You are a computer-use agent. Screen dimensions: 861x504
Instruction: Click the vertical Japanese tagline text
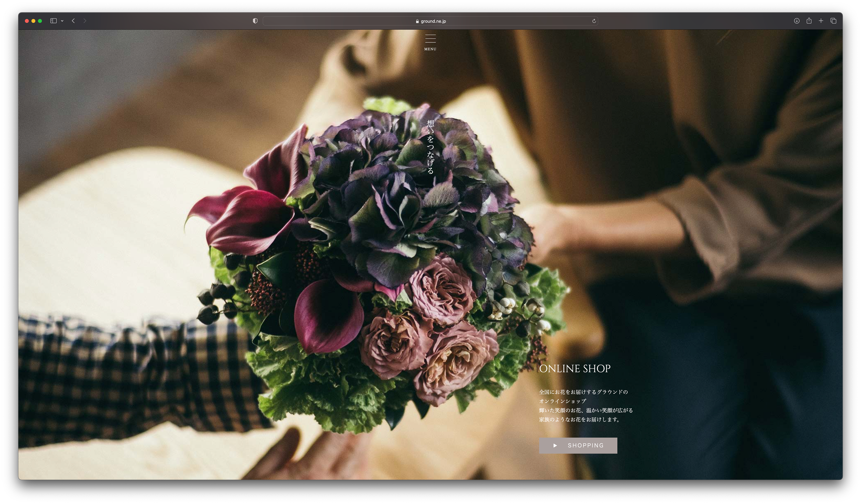click(x=430, y=147)
